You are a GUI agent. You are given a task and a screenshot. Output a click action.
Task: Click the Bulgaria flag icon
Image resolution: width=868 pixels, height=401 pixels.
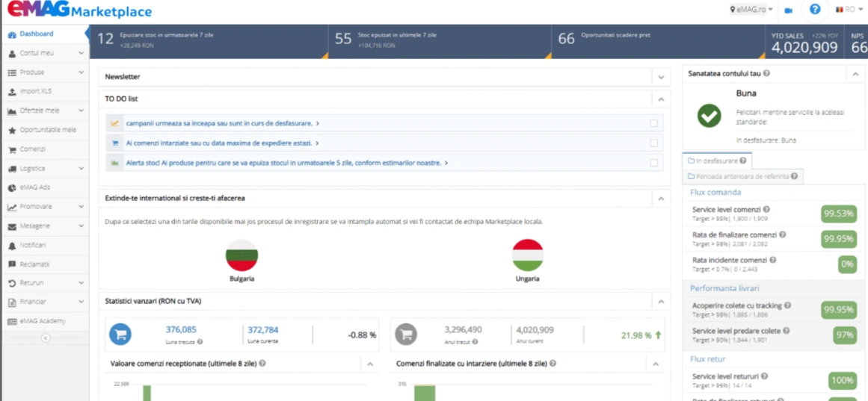(x=241, y=255)
